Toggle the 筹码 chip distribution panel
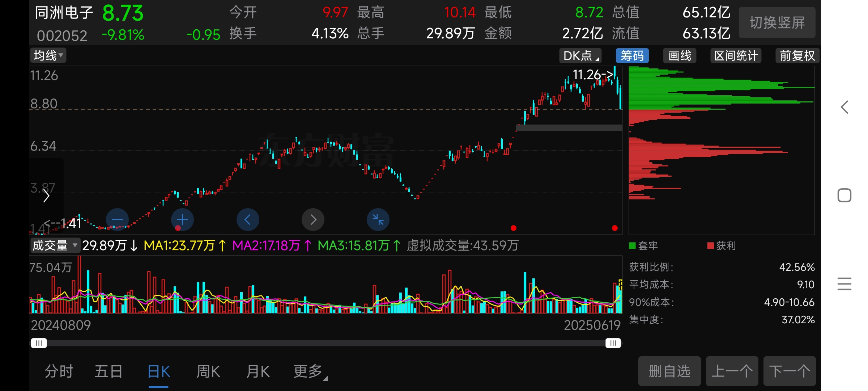The height and width of the screenshot is (391, 868). pos(632,56)
